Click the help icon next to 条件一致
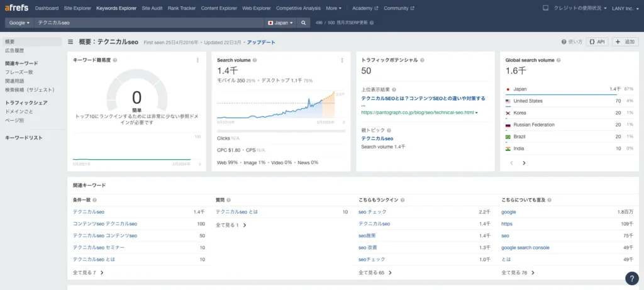644x290 pixels. 94,200
